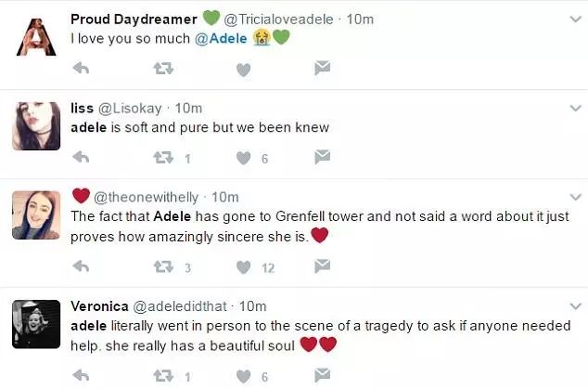Retweet the Grenfell tower tweet
This screenshot has width=588, height=389.
tap(163, 267)
